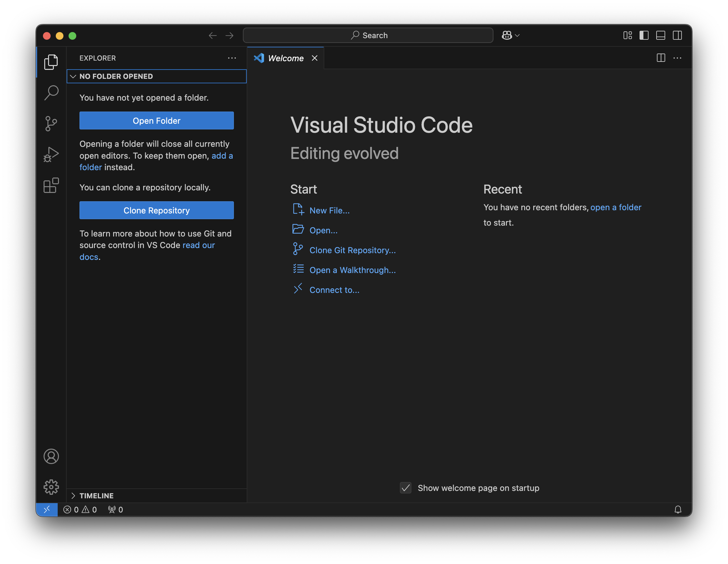Split the editor right

661,58
